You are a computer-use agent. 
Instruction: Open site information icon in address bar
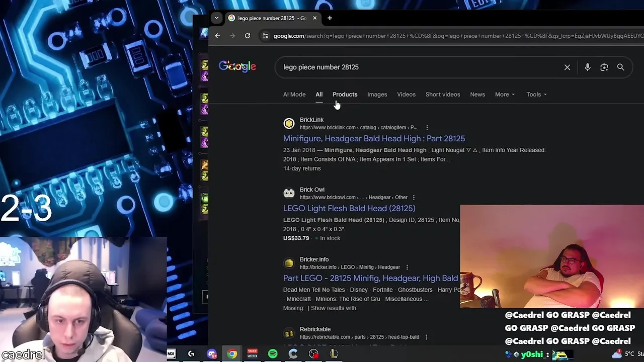coord(265,36)
